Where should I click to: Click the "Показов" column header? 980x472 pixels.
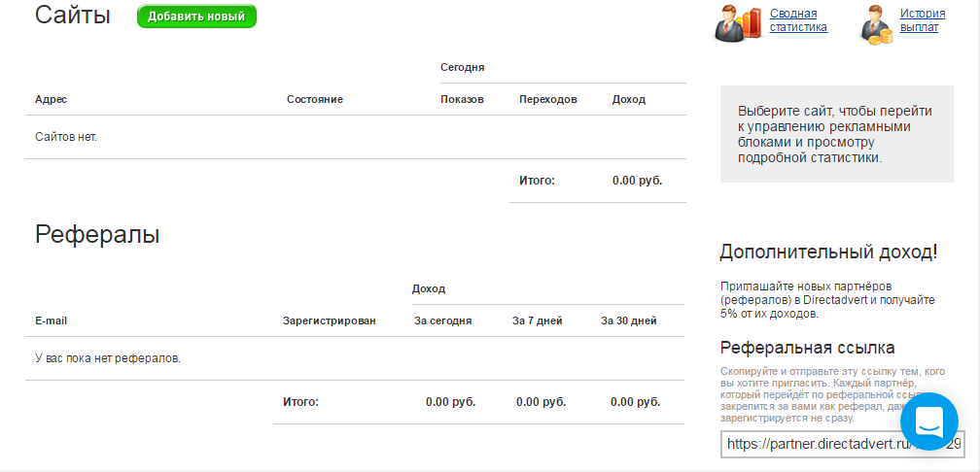[x=462, y=100]
